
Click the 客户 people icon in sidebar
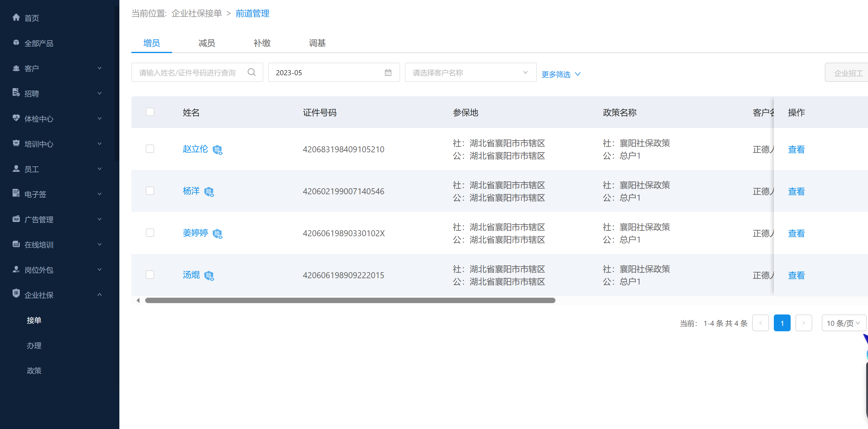click(x=16, y=68)
